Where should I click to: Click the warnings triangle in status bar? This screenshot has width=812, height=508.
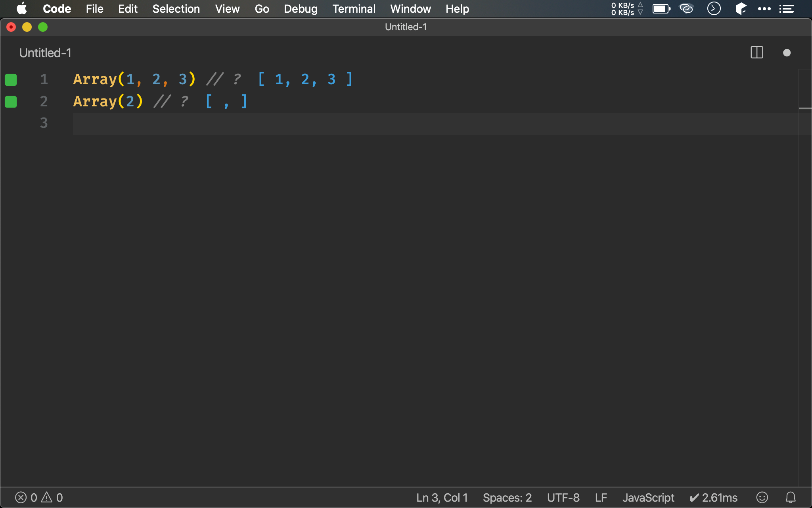coord(47,497)
